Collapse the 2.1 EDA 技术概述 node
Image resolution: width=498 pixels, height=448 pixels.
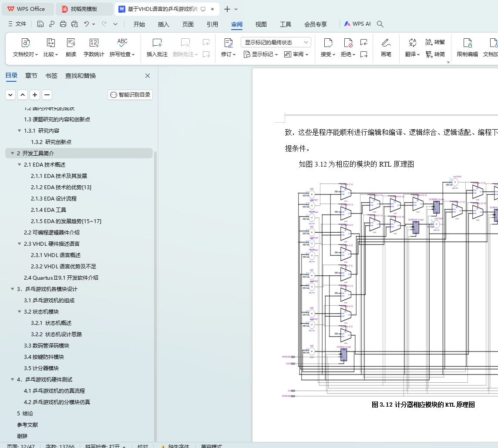[20, 165]
